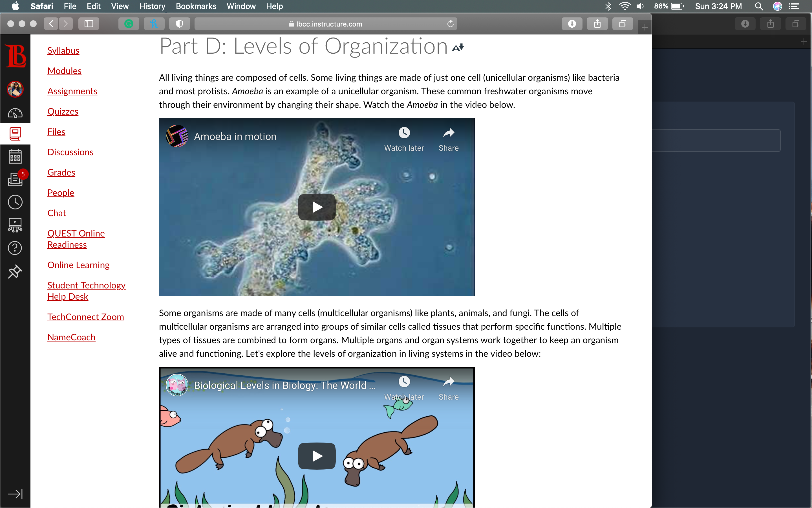
Task: Open the Chat link
Action: 57,213
